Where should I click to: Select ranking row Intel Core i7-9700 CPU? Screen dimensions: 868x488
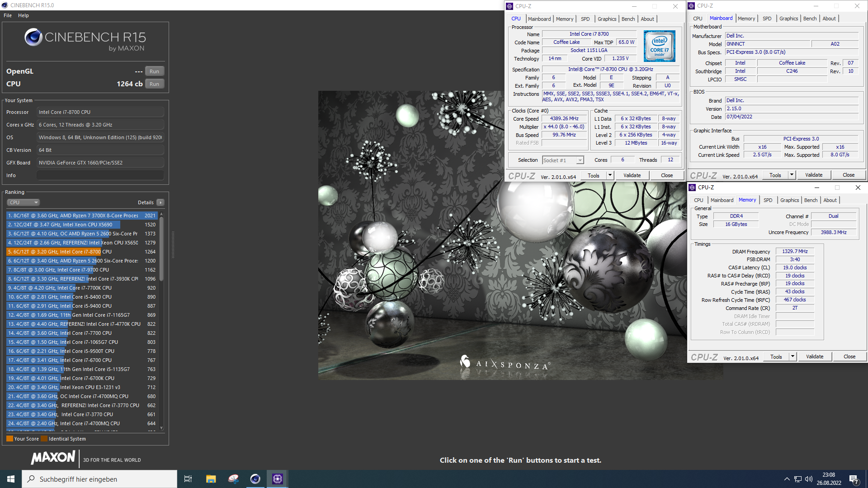82,270
